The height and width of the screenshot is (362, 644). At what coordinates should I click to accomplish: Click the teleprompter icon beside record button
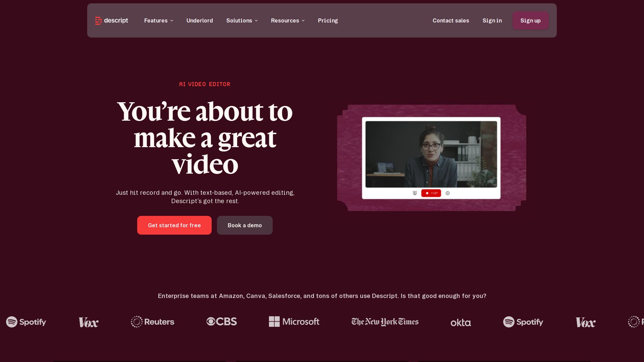pyautogui.click(x=415, y=193)
